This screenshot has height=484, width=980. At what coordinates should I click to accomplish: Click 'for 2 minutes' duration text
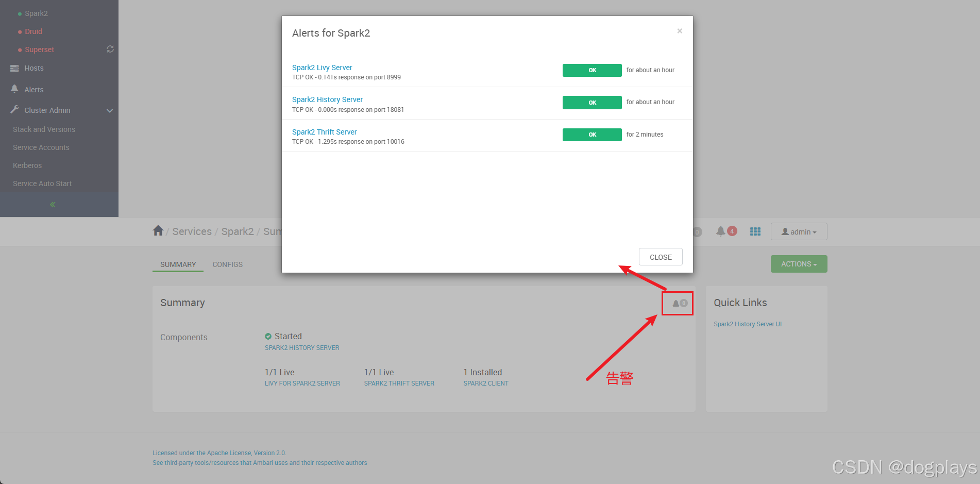(x=645, y=135)
